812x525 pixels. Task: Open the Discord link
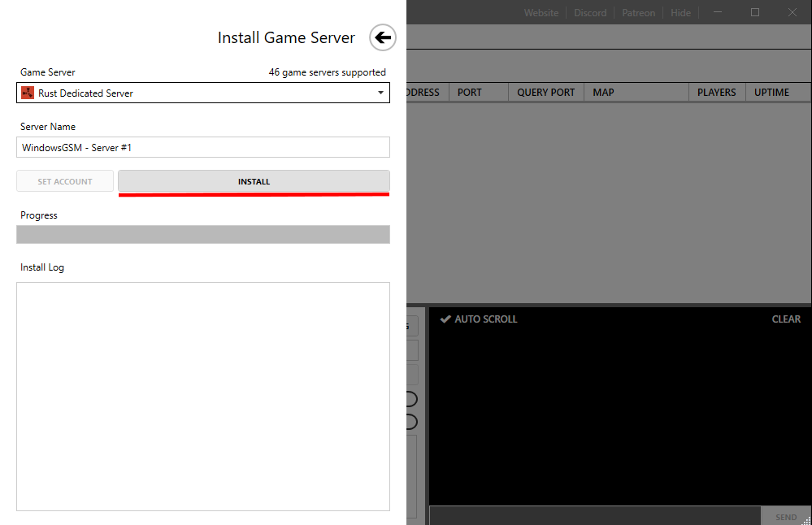click(x=590, y=13)
